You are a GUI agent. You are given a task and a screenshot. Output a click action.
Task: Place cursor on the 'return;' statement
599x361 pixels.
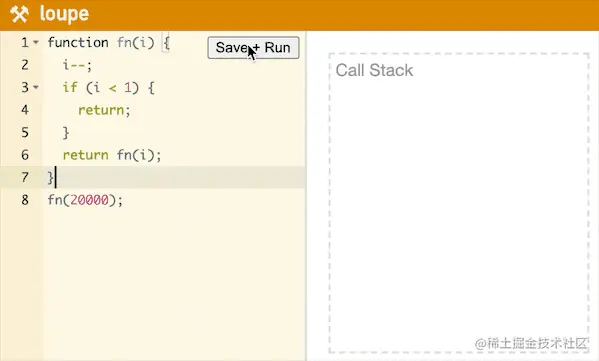click(104, 110)
